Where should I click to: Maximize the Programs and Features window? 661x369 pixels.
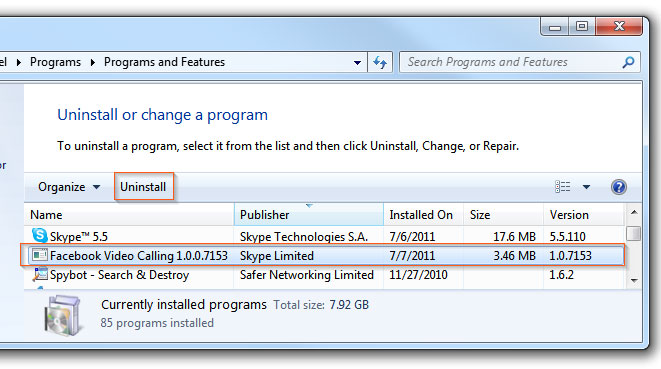click(582, 26)
